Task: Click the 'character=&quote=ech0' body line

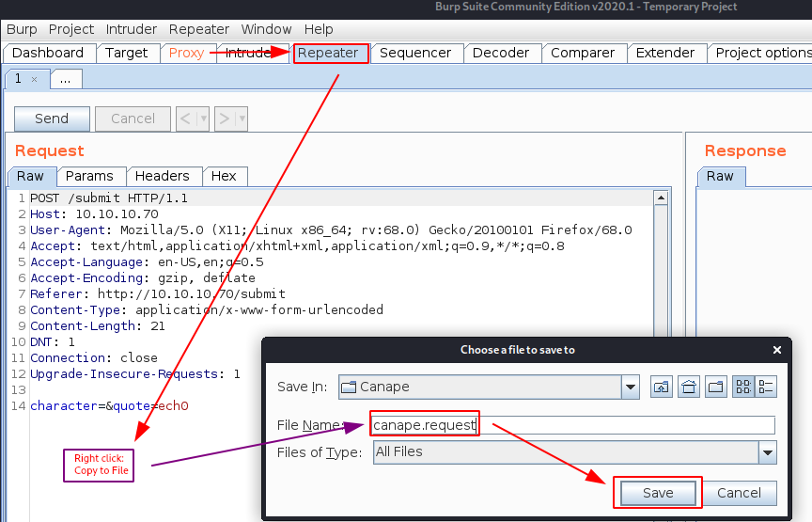Action: pyautogui.click(x=109, y=406)
